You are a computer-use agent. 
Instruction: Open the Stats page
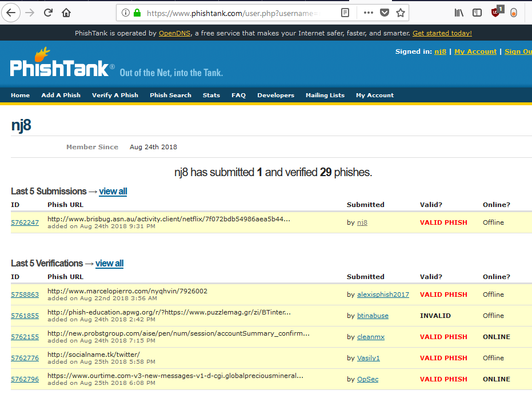211,95
